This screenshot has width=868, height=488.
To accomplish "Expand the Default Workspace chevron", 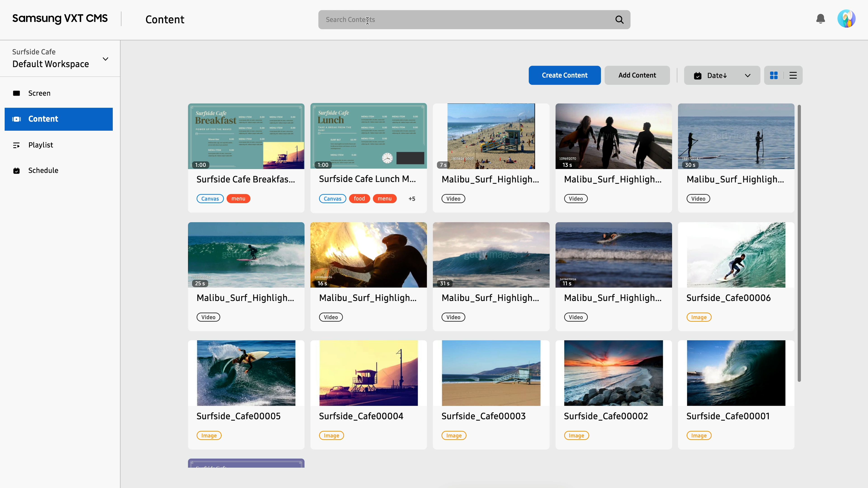I will 106,59.
